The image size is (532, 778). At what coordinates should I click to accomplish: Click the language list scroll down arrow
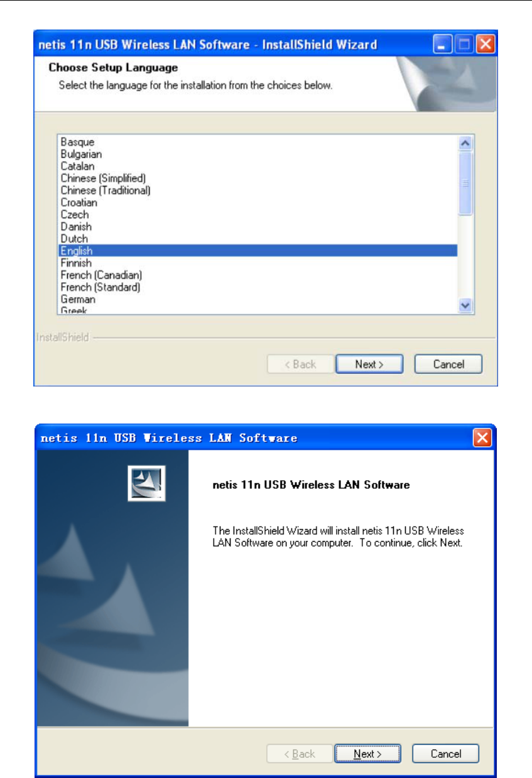click(465, 305)
